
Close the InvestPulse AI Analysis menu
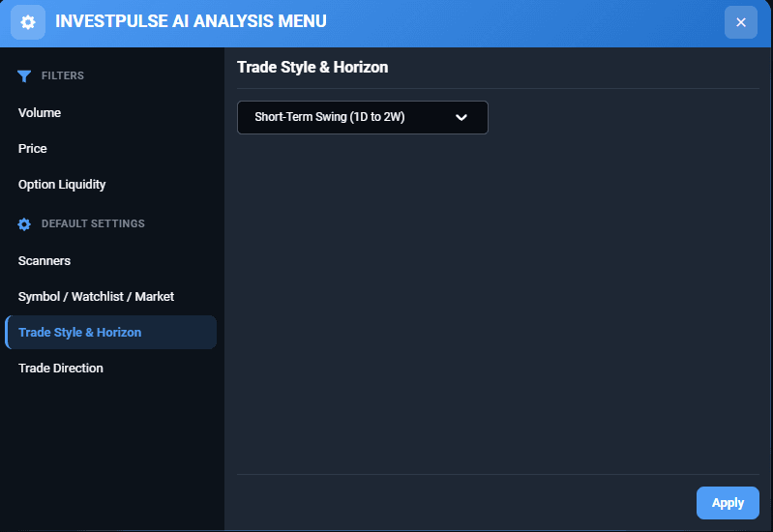[740, 22]
